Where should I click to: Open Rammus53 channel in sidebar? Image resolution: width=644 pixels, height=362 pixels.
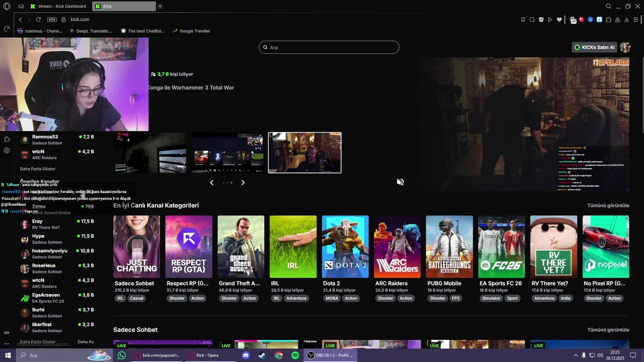point(58,140)
